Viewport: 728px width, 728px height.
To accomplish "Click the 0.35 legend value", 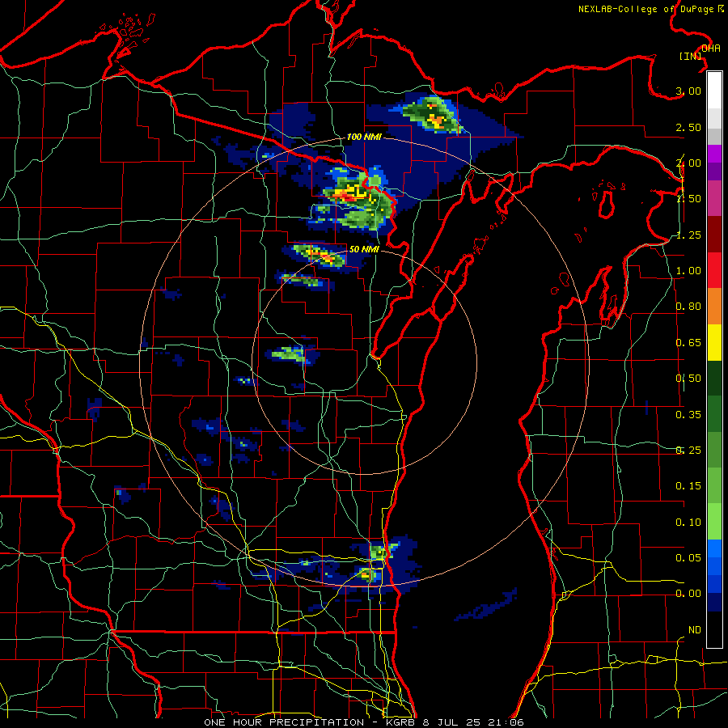I will [688, 415].
